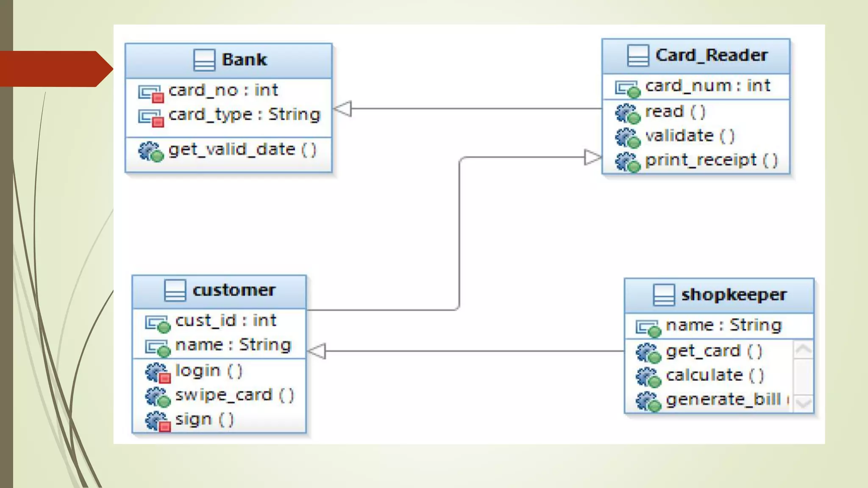
Task: Click the arrowhead pointing at customer class
Action: pyautogui.click(x=317, y=351)
